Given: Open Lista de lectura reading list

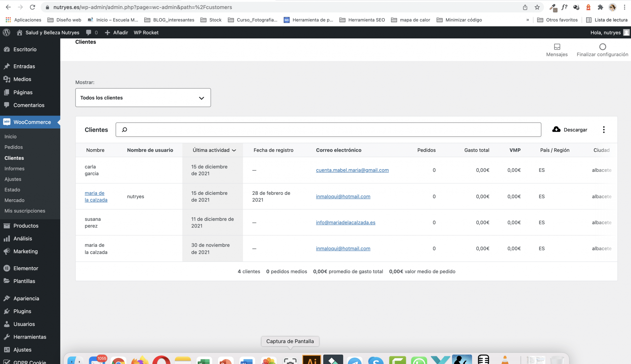Looking at the screenshot, I should click(607, 20).
